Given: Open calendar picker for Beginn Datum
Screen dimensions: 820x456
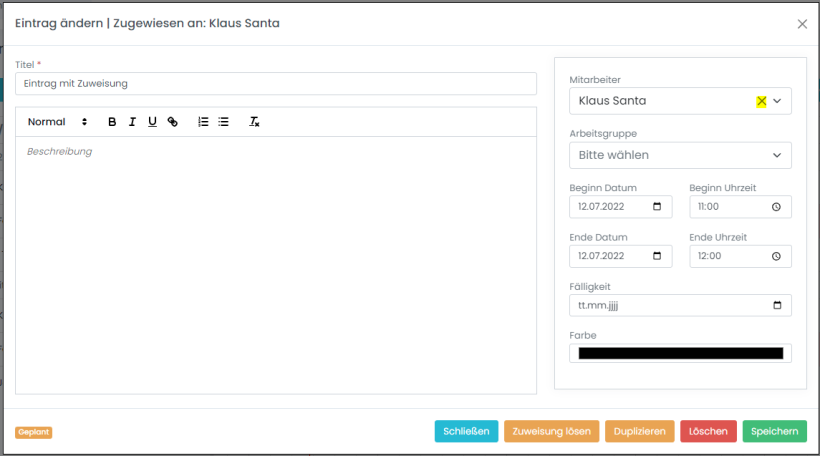Looking at the screenshot, I should [657, 207].
